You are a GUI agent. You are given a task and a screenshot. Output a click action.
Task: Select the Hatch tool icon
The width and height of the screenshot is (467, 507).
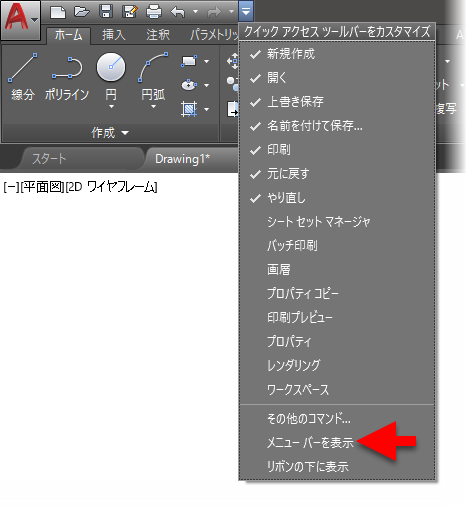pos(189,109)
